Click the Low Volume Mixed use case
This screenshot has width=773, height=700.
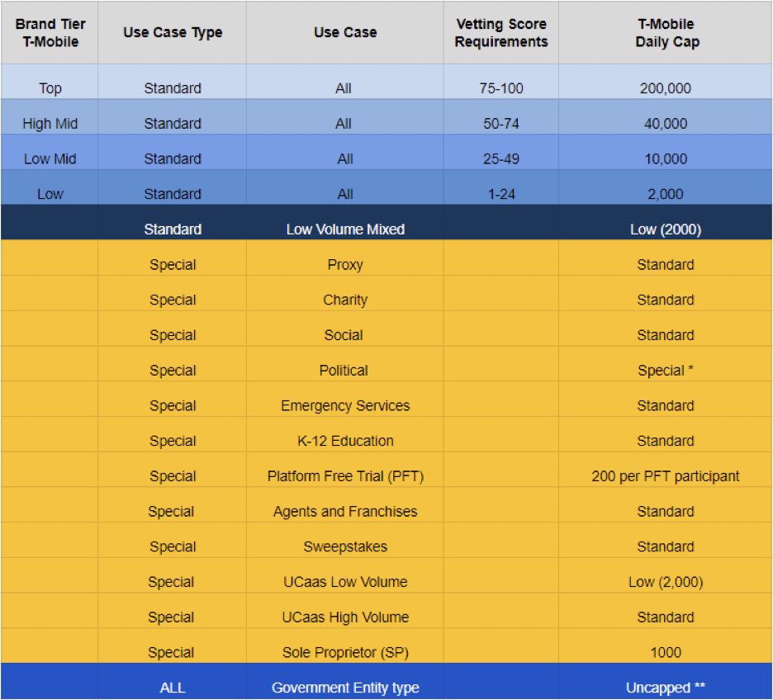tap(345, 229)
